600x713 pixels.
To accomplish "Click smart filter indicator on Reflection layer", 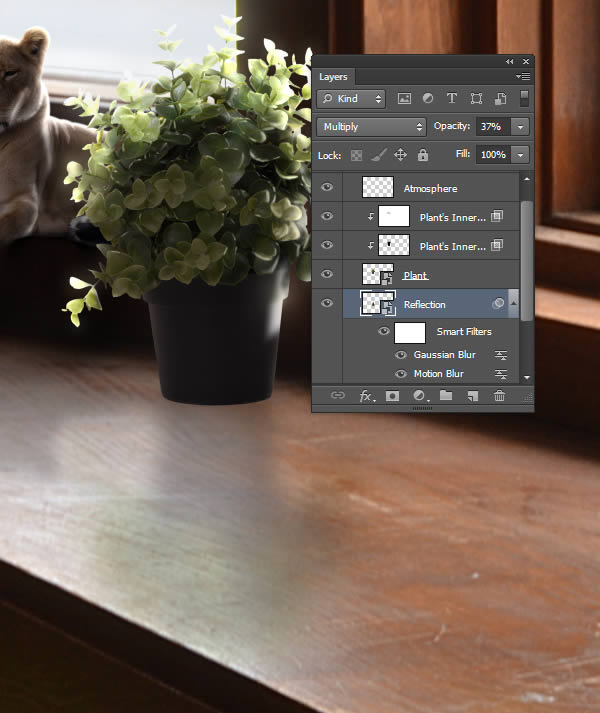I will click(498, 303).
